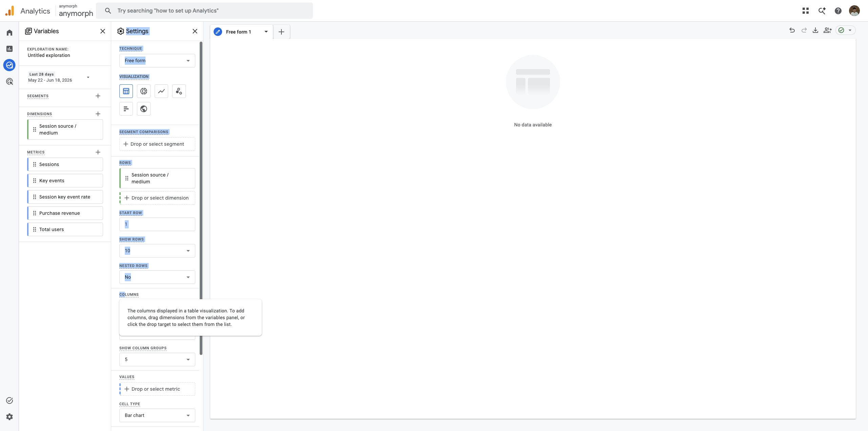
Task: Select the Geo map visualization
Action: tap(144, 109)
